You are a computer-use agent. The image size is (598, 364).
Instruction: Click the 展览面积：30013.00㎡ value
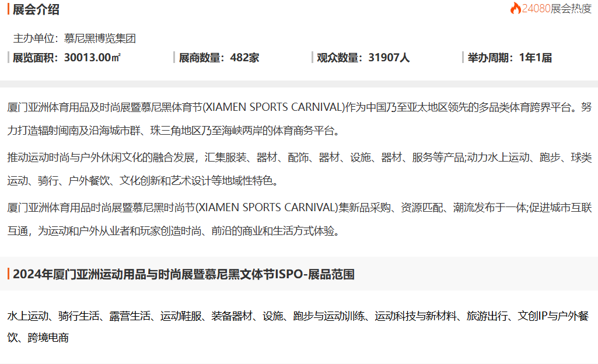coord(67,58)
